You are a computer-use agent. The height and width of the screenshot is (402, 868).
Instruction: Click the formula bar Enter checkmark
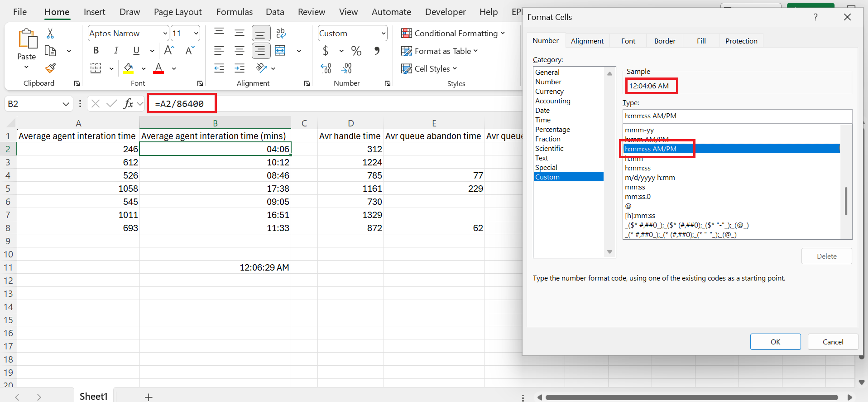[x=111, y=104]
